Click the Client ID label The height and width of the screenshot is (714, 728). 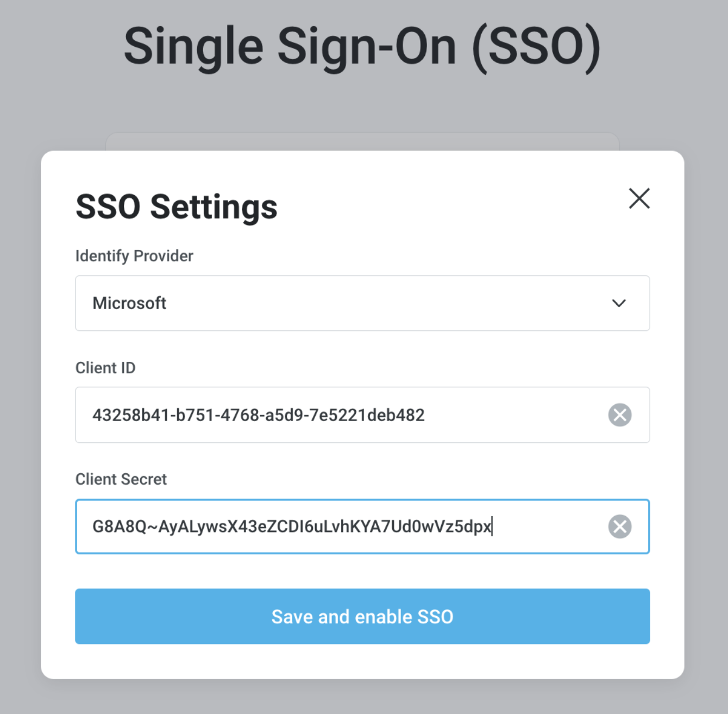click(x=105, y=368)
